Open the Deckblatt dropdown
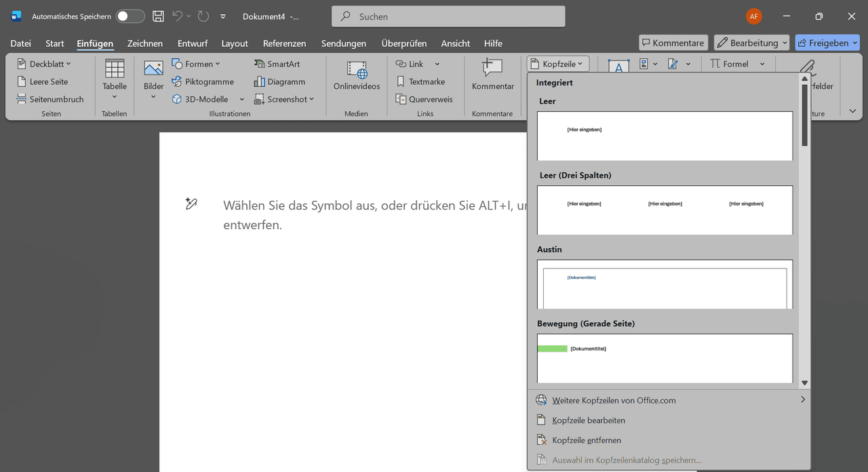The width and height of the screenshot is (868, 472). 45,64
